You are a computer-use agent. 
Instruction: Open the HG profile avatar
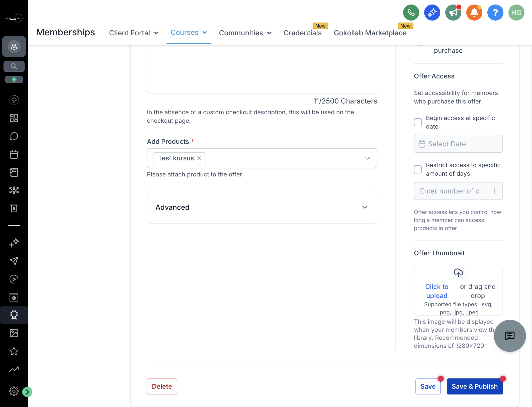click(x=516, y=13)
